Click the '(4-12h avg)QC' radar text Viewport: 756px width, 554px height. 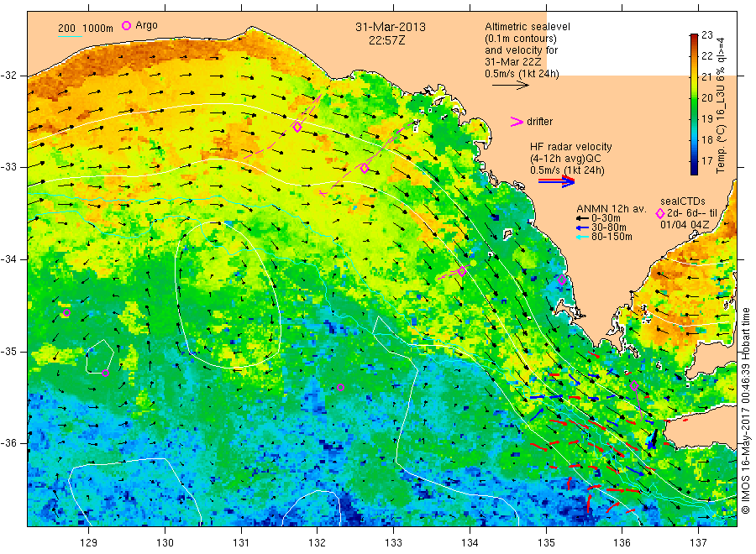coord(565,159)
